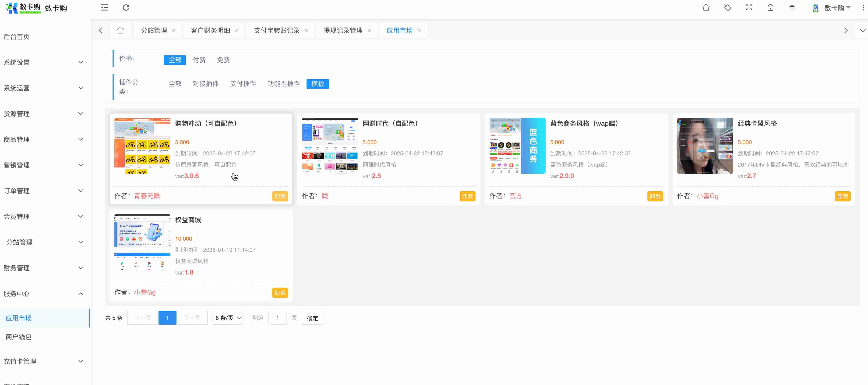Viewport: 868px width, 385px height.
Task: Click the 蓝色商务风格 template thumbnail
Action: (x=517, y=146)
